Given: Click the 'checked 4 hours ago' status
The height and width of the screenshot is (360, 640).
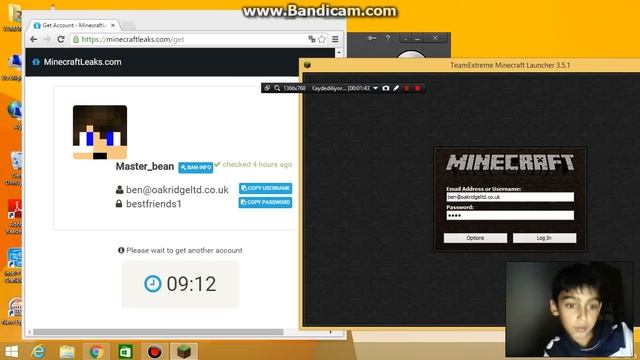Looking at the screenshot, I should pyautogui.click(x=253, y=164).
